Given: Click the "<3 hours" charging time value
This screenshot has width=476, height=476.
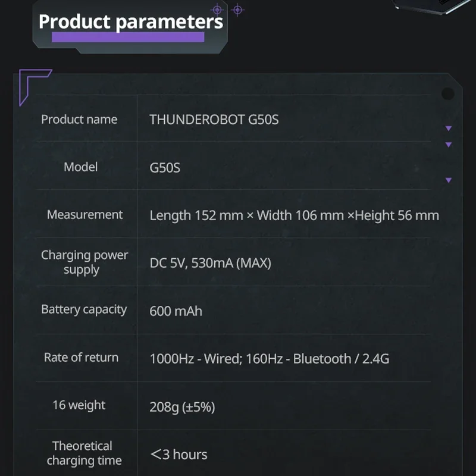Looking at the screenshot, I should pos(178,455).
